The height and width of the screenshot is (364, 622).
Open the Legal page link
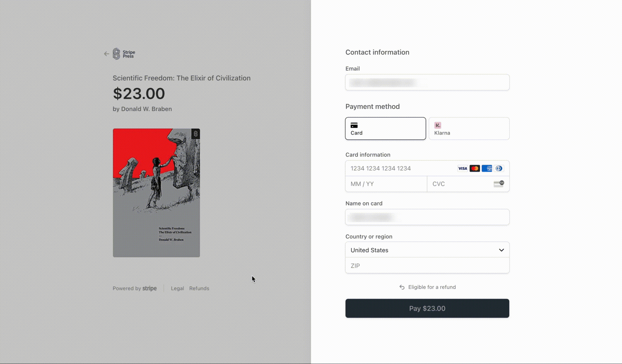(177, 288)
